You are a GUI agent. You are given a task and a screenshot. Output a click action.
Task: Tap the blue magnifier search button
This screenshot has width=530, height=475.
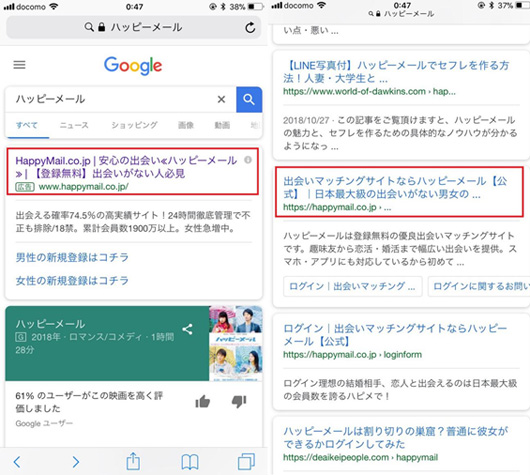[249, 99]
